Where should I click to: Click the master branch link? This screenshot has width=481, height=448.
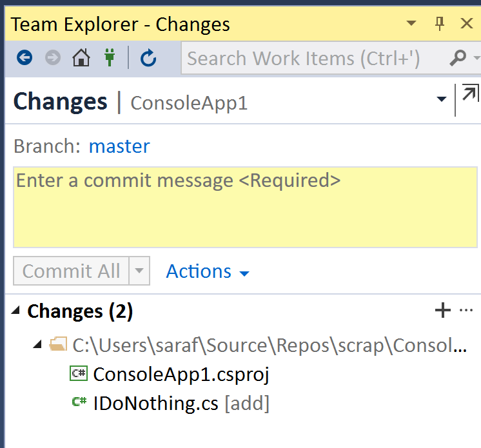coord(119,146)
